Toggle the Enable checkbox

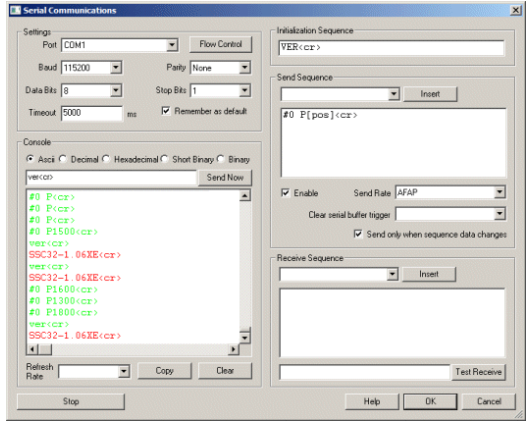[x=285, y=193]
